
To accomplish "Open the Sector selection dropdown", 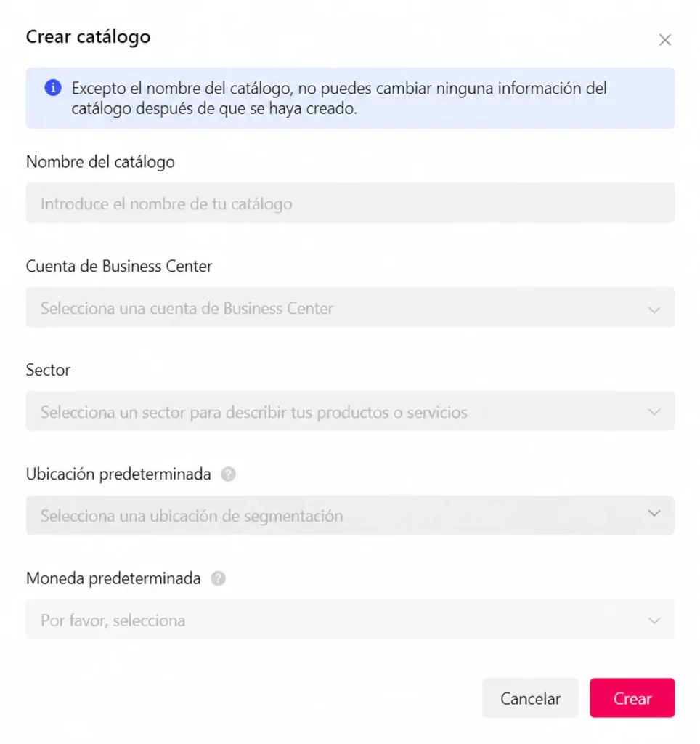I will [350, 411].
